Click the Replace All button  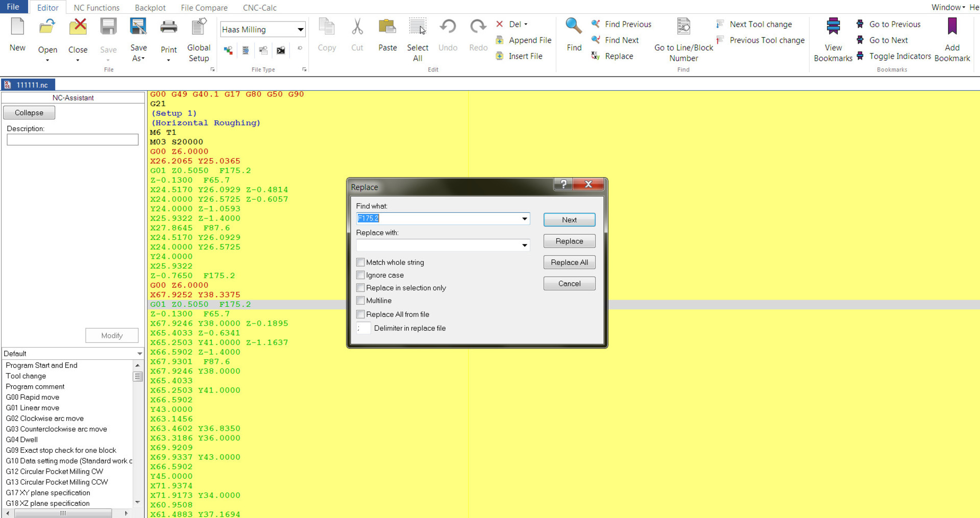[569, 262]
